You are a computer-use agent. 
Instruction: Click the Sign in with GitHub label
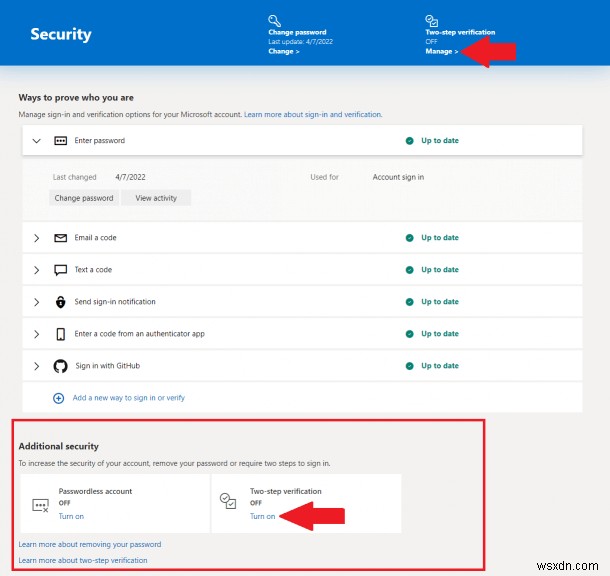(107, 366)
